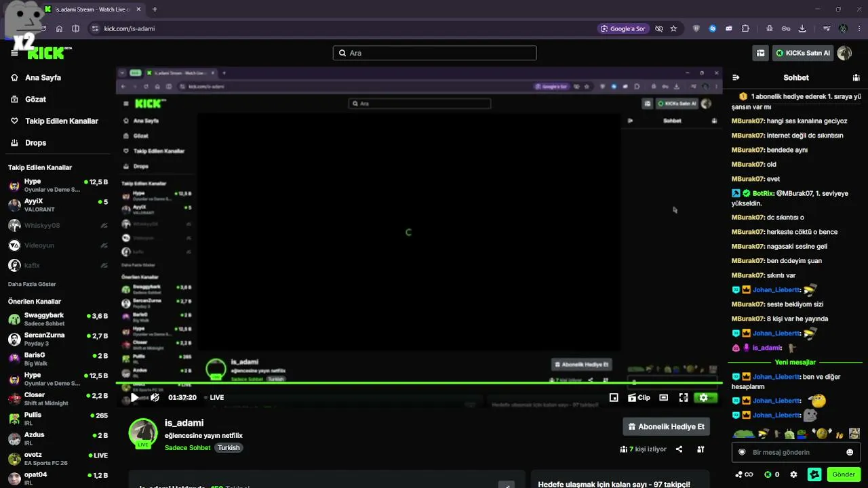Open the browser extensions puzzle icon
This screenshot has width=868, height=488.
(745, 28)
